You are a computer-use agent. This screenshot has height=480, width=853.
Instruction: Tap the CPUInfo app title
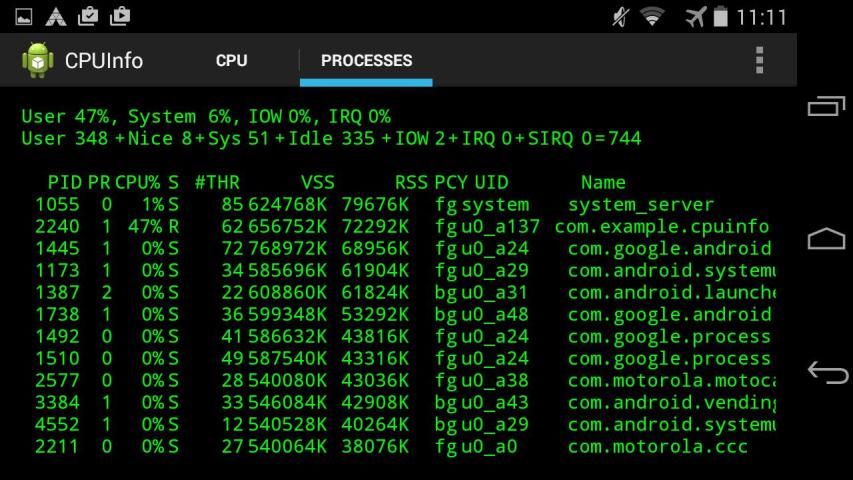(x=103, y=61)
